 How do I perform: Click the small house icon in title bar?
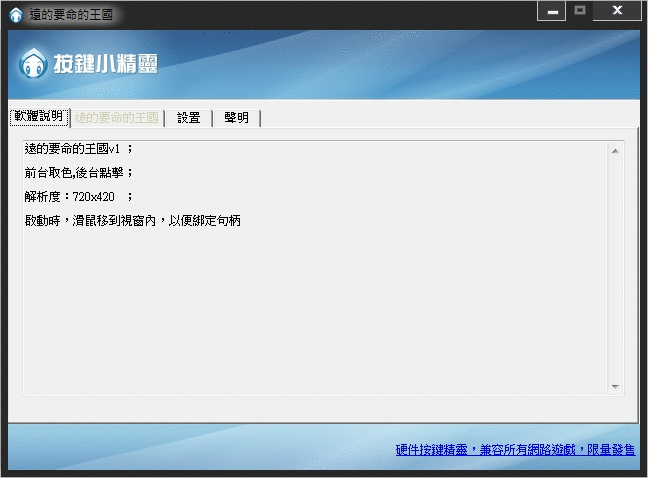click(x=15, y=14)
